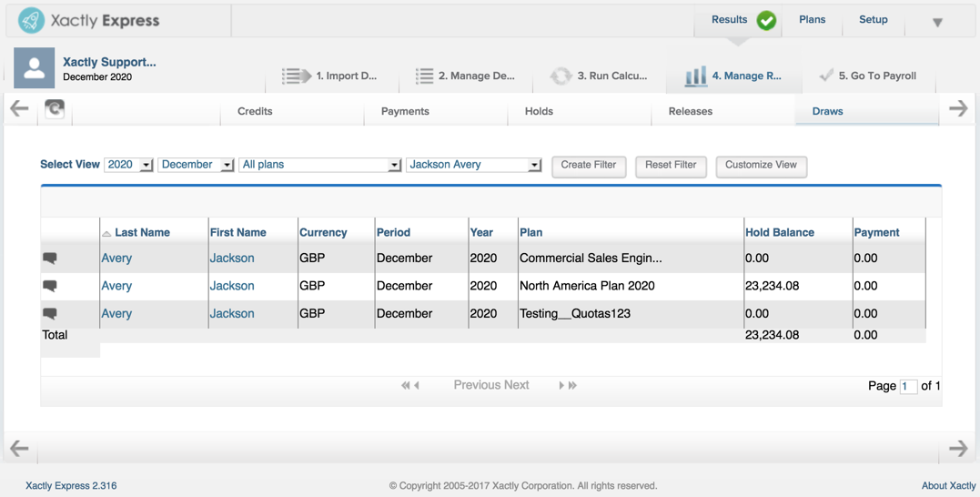
Task: Open the Plans menu
Action: click(812, 19)
